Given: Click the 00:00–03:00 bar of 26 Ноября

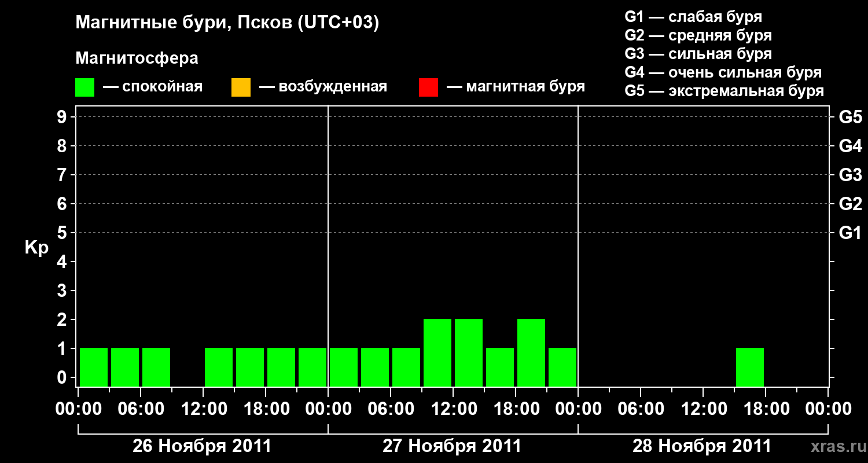Looking at the screenshot, I should click(94, 367).
